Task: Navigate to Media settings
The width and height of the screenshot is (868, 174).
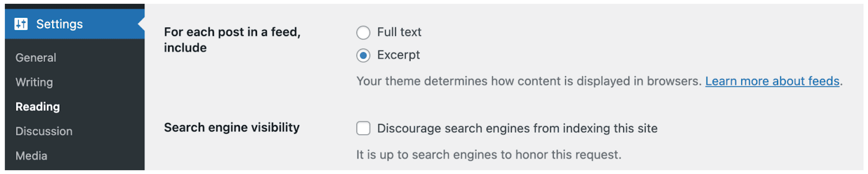Action: pos(31,156)
